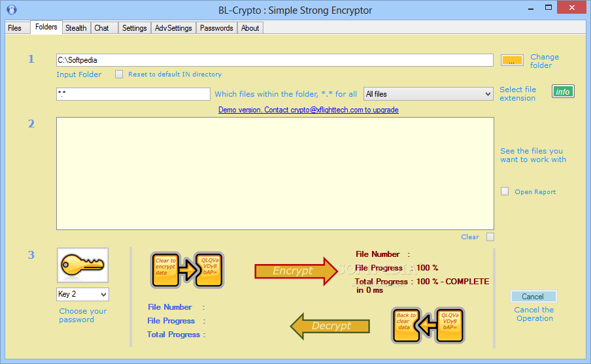Click the orange Change folder browse button

[x=512, y=60]
